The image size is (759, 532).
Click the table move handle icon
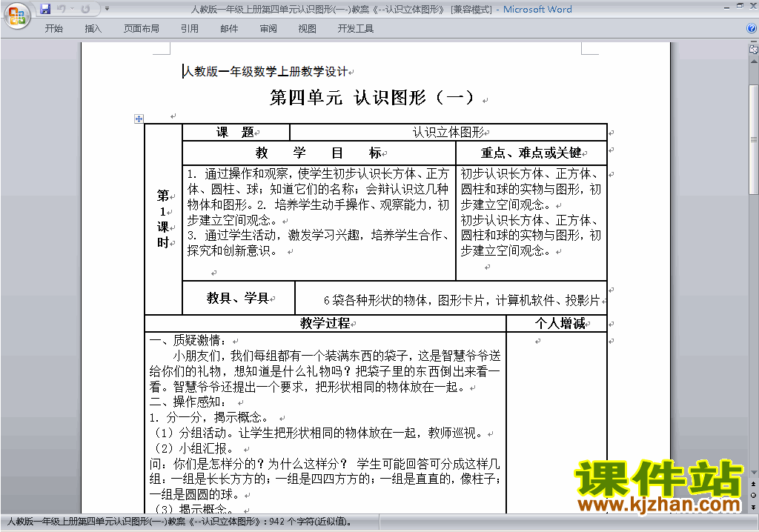pos(139,119)
